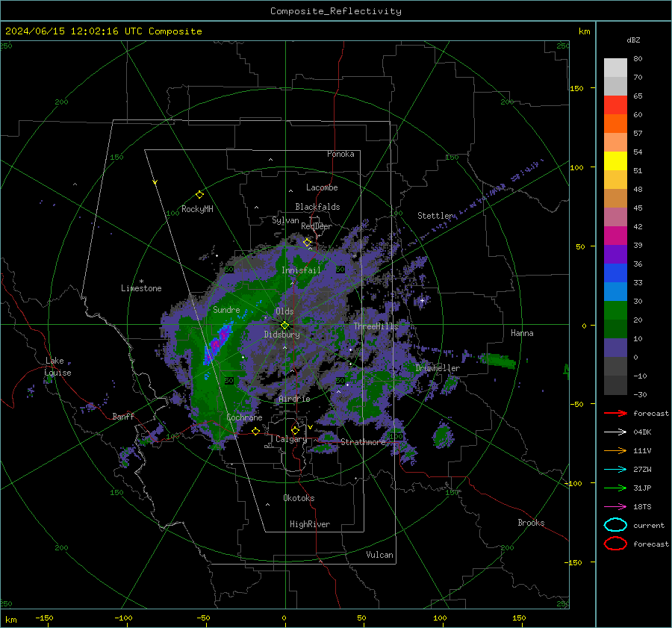Click the magenta 18TS arrow icon

[x=615, y=507]
